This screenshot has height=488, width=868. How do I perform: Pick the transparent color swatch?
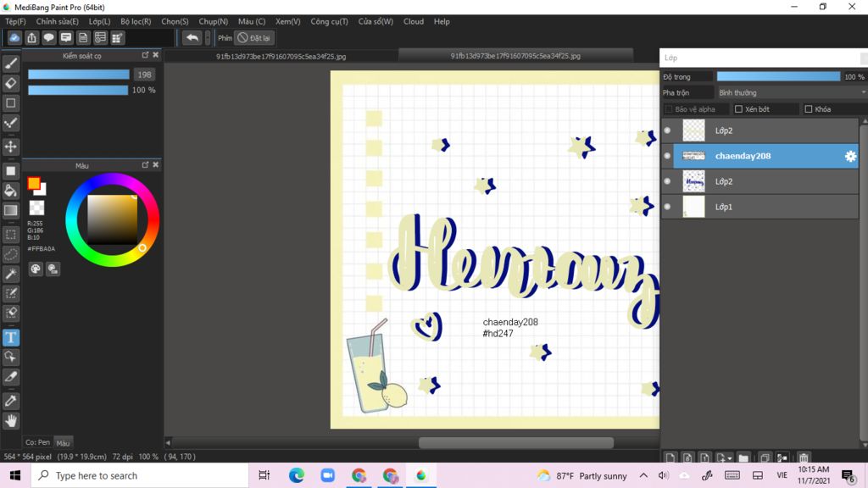pos(36,208)
